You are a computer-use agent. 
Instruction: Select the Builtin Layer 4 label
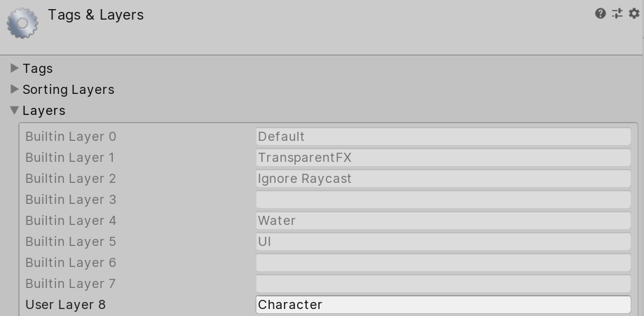click(71, 221)
